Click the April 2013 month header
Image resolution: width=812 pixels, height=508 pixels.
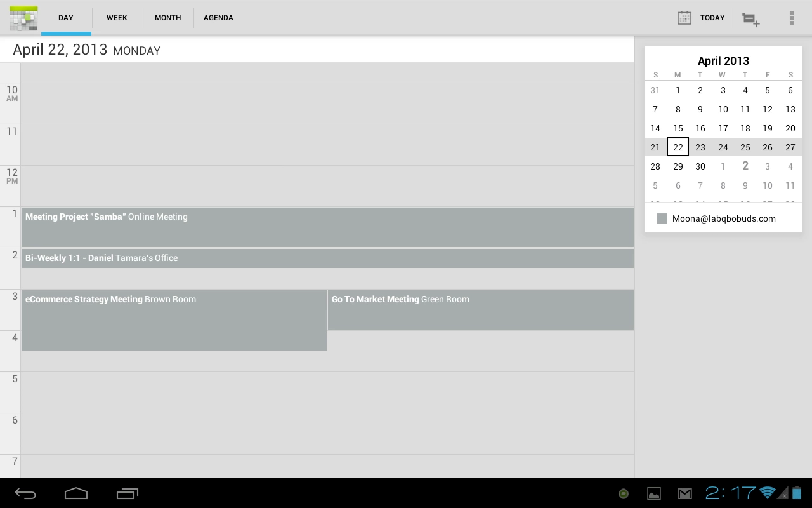click(x=723, y=61)
